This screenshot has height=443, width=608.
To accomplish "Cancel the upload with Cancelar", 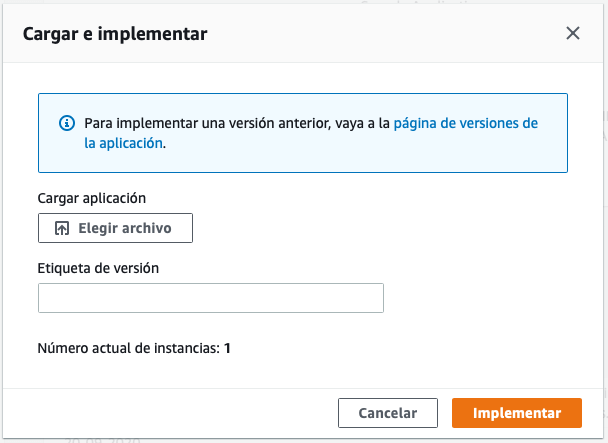I will pos(388,413).
